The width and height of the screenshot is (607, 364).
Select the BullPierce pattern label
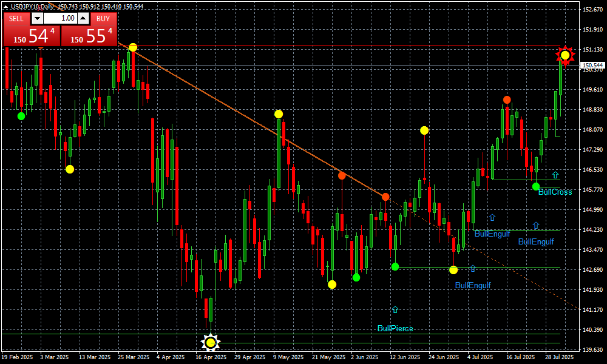(395, 329)
